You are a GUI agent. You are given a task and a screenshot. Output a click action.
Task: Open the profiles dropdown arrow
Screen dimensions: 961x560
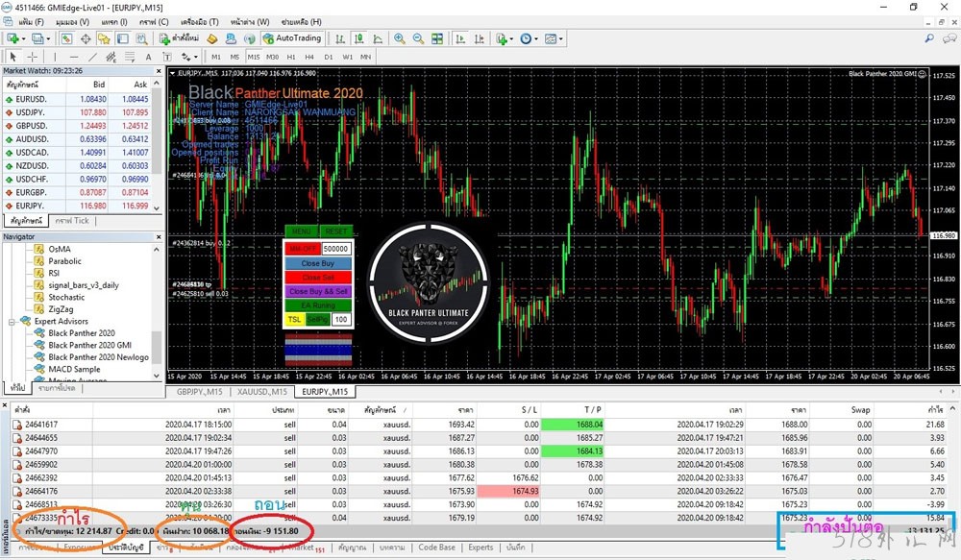click(x=49, y=38)
